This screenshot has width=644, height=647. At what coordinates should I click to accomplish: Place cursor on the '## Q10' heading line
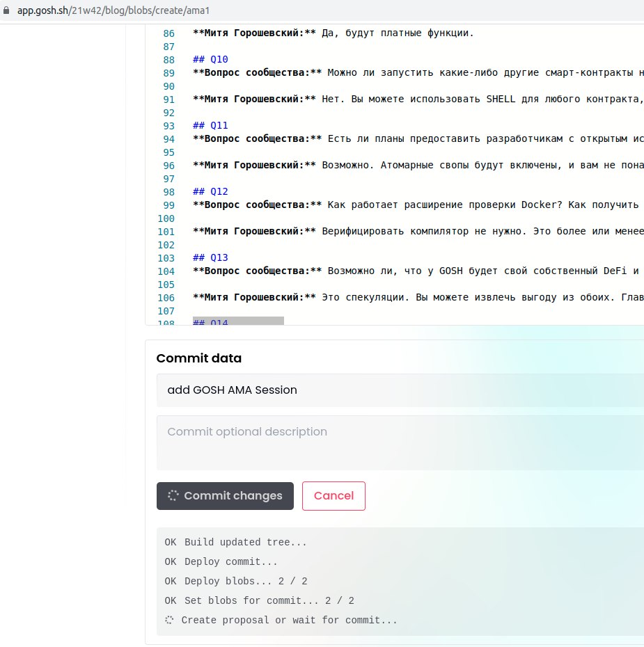[210, 60]
